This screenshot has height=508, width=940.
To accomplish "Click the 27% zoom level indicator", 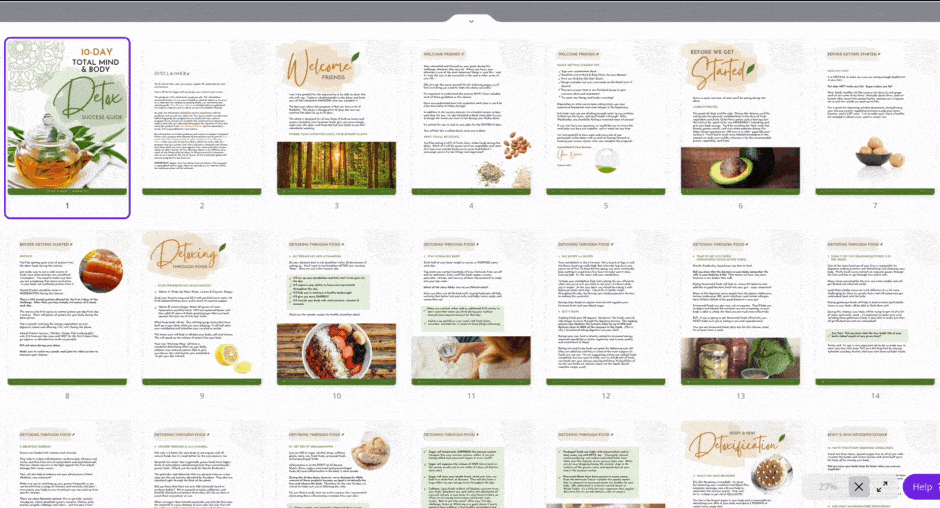I will pyautogui.click(x=826, y=487).
